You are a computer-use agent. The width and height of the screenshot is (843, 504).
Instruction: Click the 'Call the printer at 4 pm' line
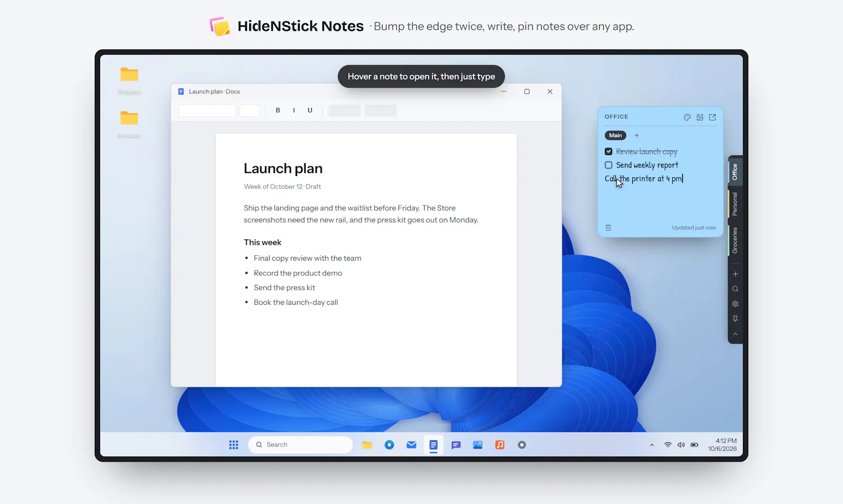[x=644, y=179]
